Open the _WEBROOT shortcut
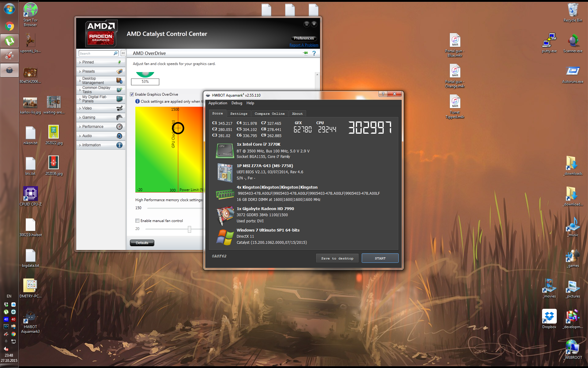The width and height of the screenshot is (588, 368). (573, 350)
